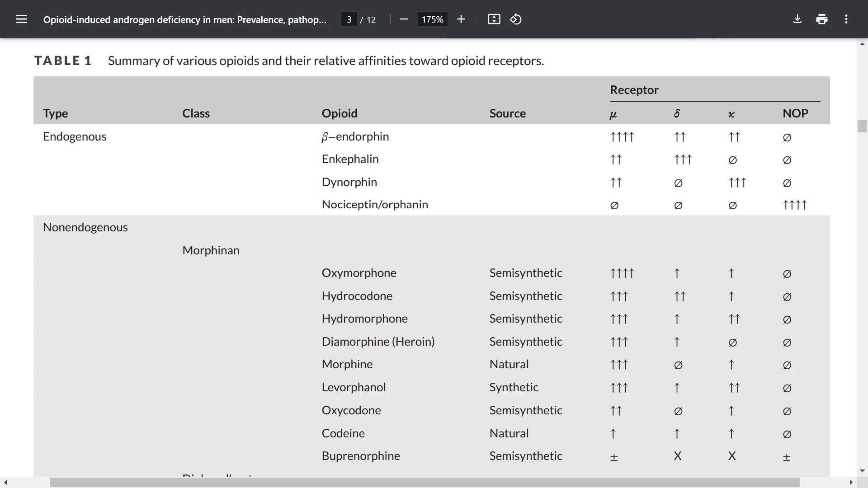868x488 pixels.
Task: Click the Buprenorphine opioid name
Action: 361,456
